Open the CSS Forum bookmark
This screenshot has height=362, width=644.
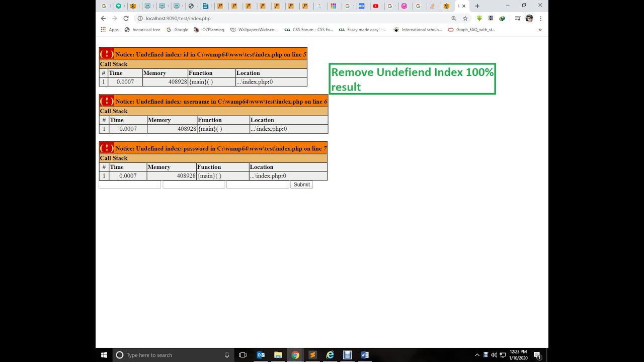pyautogui.click(x=308, y=30)
